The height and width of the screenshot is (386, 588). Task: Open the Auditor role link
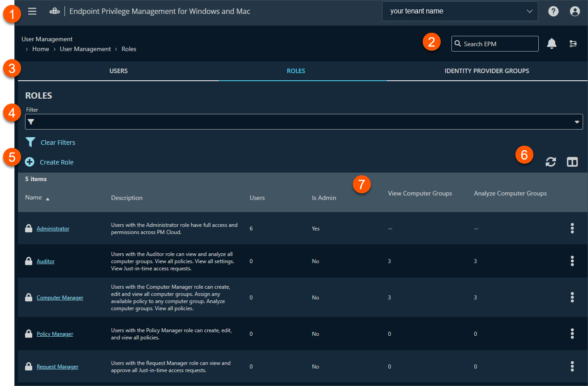pyautogui.click(x=46, y=261)
